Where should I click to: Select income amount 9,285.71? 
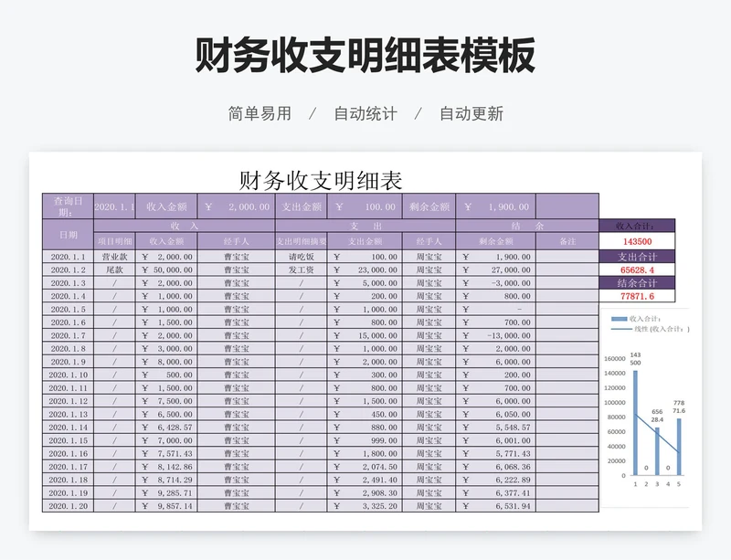(166, 493)
